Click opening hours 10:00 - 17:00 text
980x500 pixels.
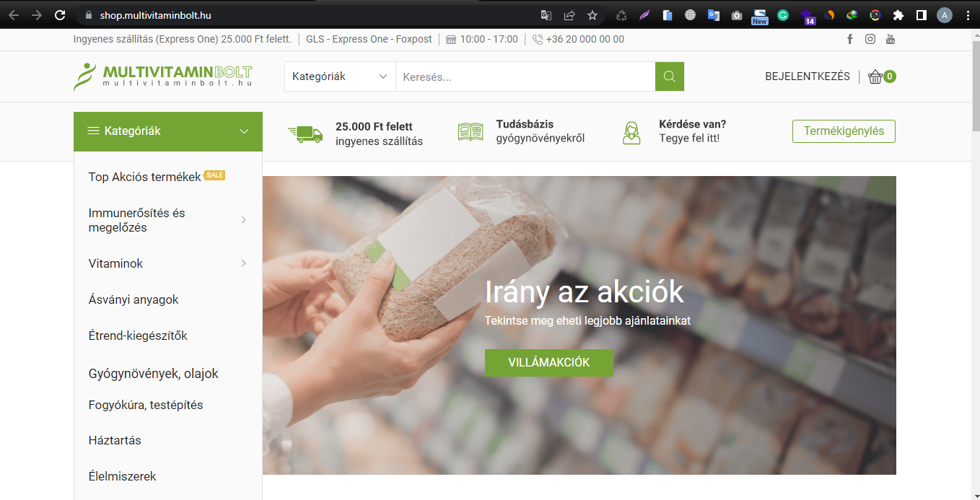coord(489,39)
